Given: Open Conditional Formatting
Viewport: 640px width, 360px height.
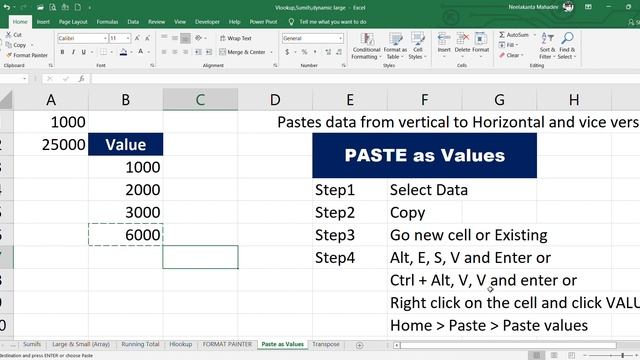Looking at the screenshot, I should point(366,46).
